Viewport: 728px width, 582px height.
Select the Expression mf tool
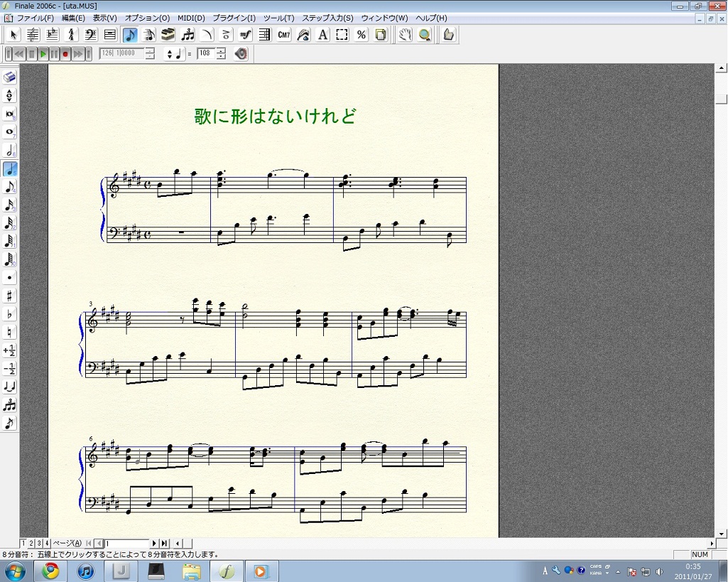(246, 35)
